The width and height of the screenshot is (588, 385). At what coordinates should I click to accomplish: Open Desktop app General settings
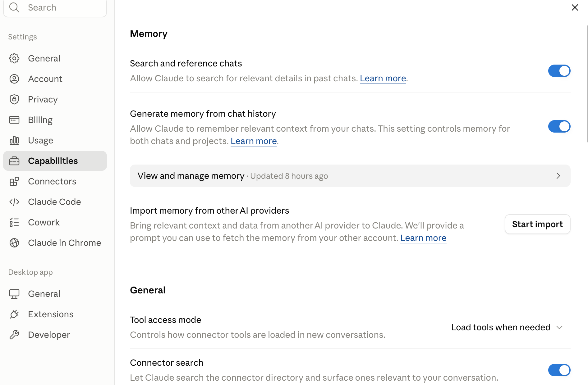55,294
